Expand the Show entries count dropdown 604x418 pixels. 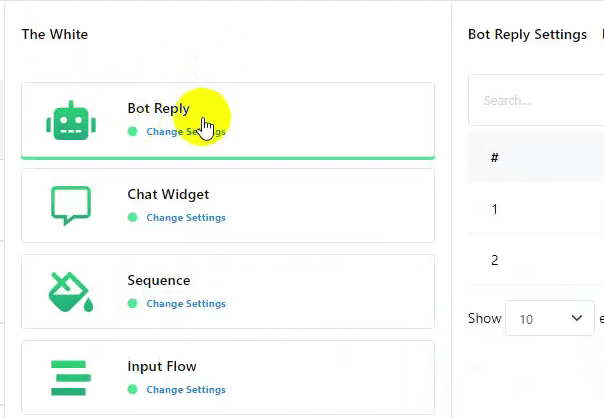pos(550,319)
